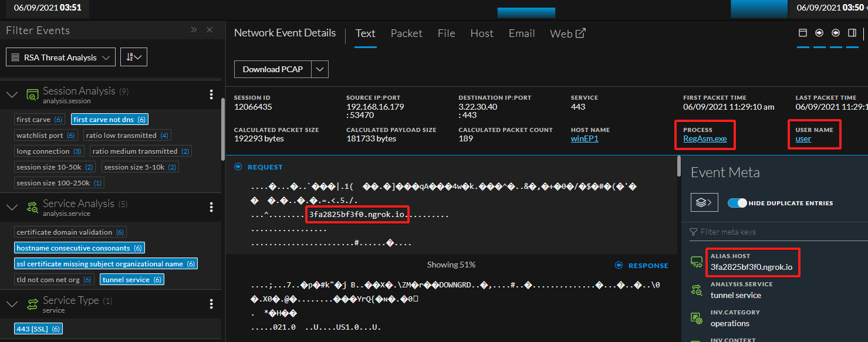Open Service Type three-dot options
The width and height of the screenshot is (868, 342).
(x=211, y=304)
